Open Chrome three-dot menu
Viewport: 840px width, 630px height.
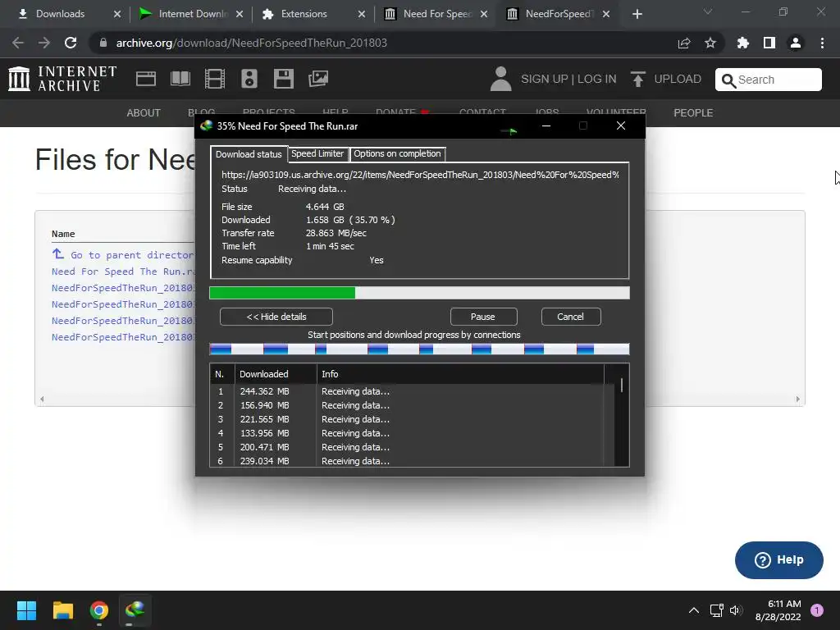pyautogui.click(x=822, y=43)
